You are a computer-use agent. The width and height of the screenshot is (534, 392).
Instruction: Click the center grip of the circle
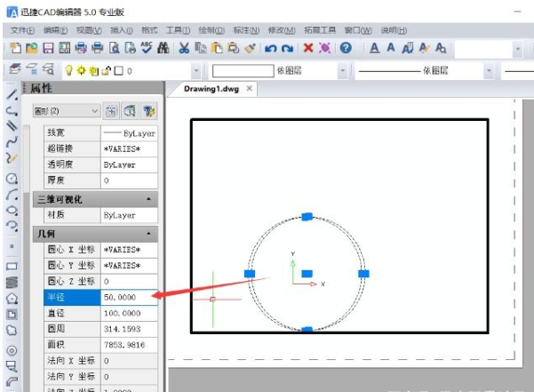point(307,274)
